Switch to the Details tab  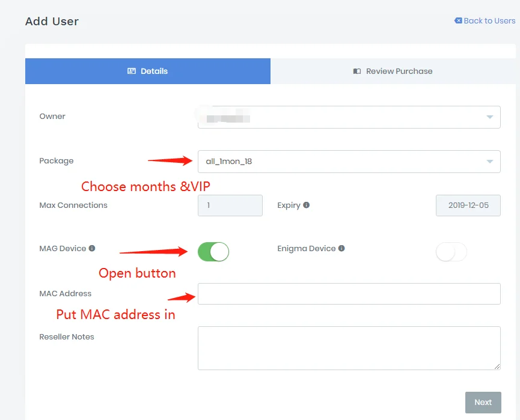(x=148, y=72)
